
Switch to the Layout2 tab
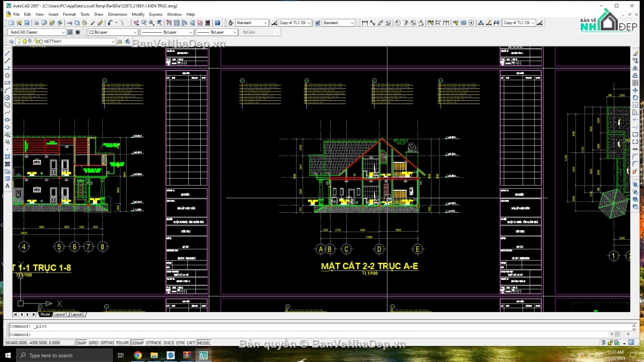click(78, 314)
